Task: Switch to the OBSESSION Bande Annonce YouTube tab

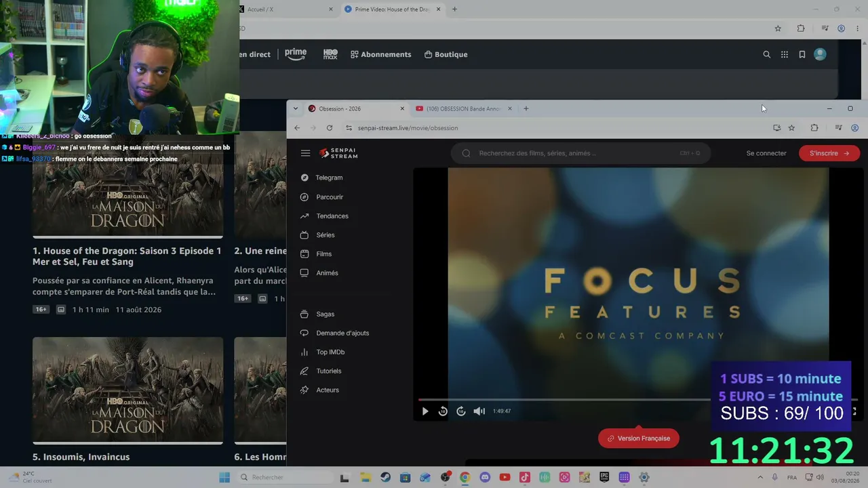Action: [x=465, y=108]
